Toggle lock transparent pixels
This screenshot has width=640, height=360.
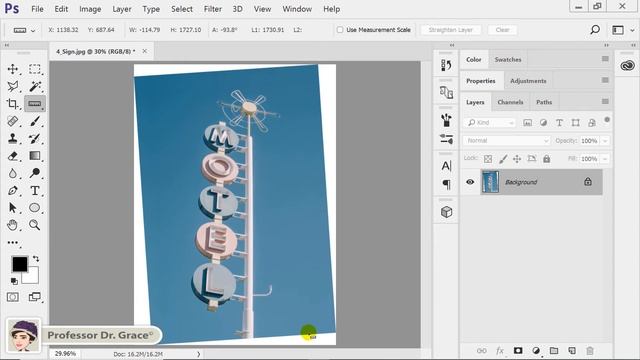488,159
